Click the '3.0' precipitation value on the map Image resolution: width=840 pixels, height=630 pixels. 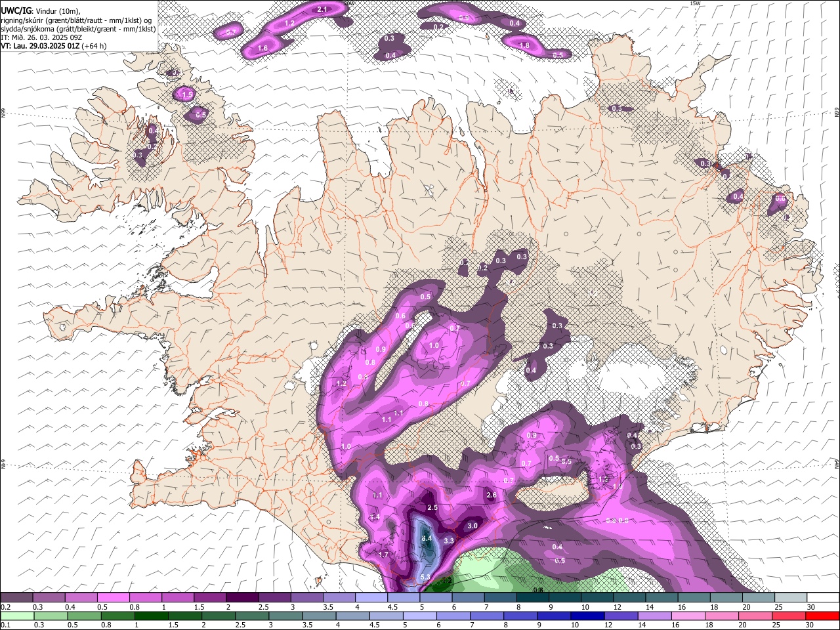point(472,526)
